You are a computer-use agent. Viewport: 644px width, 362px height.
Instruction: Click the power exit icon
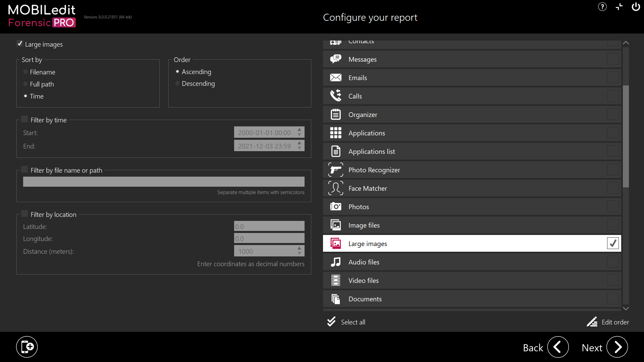pyautogui.click(x=636, y=7)
